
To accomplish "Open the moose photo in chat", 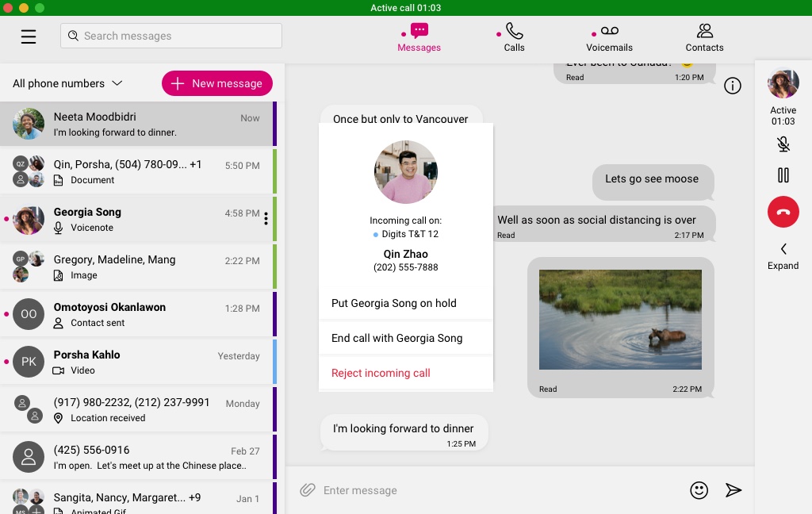I will coord(620,320).
